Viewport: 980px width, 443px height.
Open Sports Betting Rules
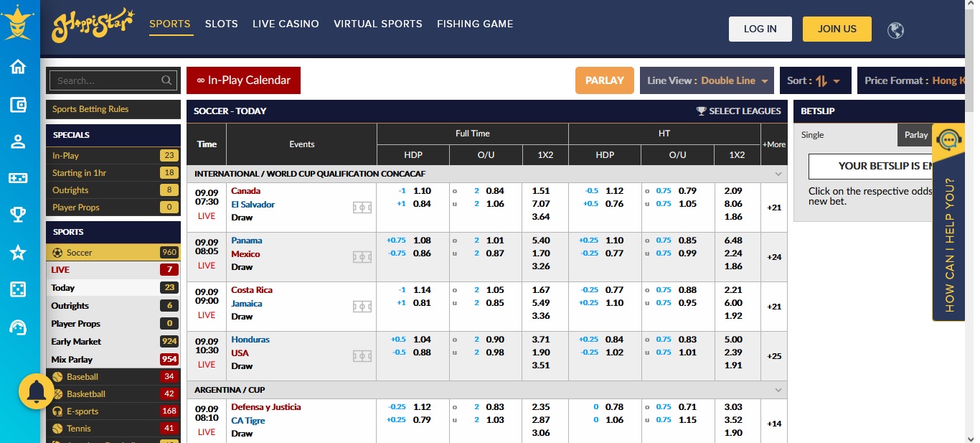(x=113, y=109)
